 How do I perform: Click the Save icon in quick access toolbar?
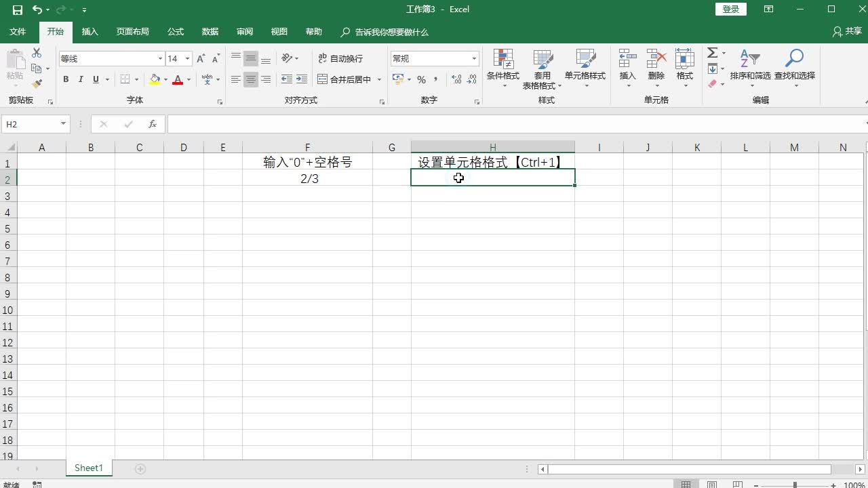click(x=18, y=9)
